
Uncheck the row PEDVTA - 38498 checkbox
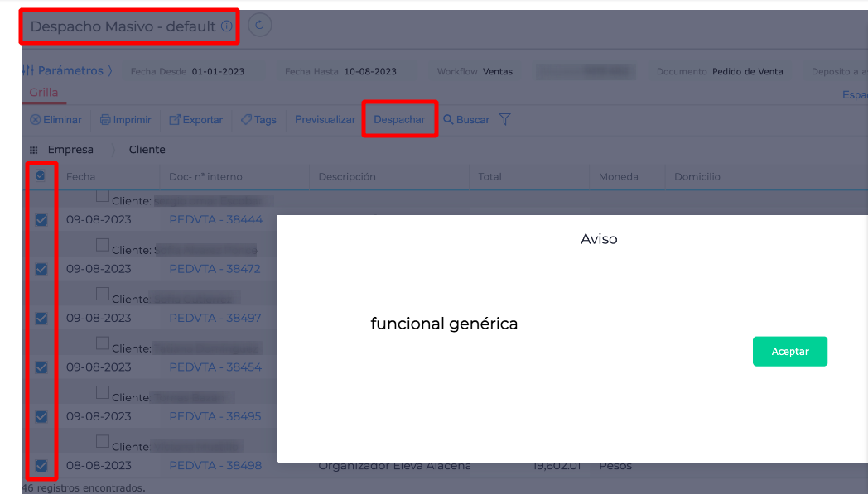tap(41, 466)
